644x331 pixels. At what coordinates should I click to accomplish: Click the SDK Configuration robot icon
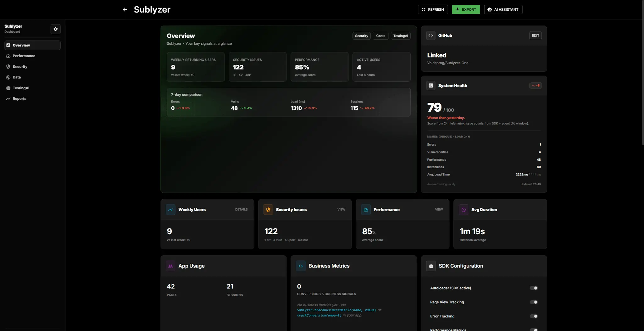[x=431, y=266]
